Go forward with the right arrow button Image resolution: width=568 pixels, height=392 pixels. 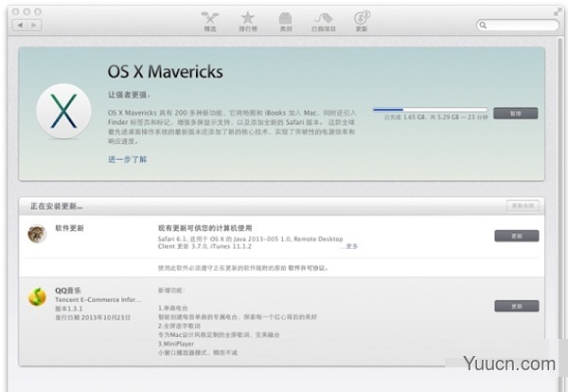pyautogui.click(x=34, y=25)
